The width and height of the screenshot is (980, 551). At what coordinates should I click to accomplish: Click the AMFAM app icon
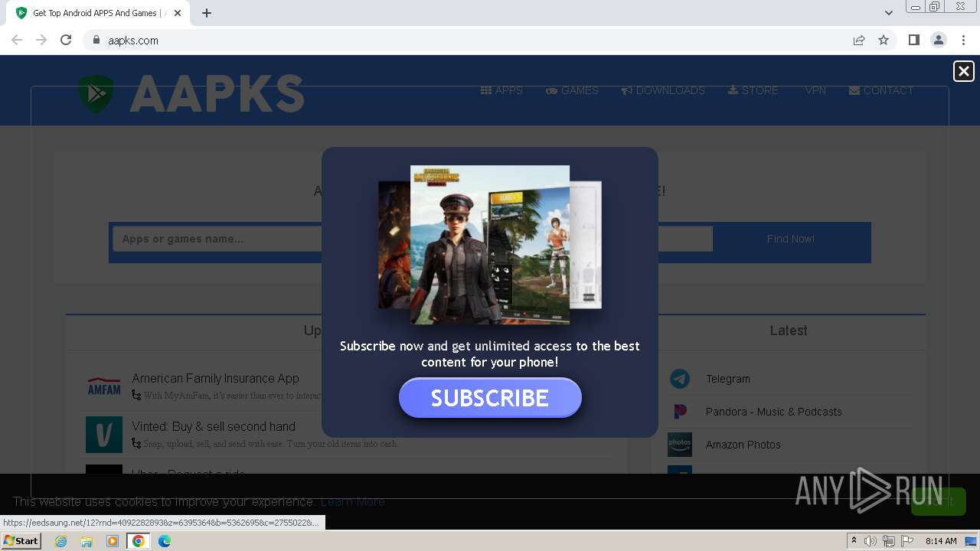tap(104, 386)
